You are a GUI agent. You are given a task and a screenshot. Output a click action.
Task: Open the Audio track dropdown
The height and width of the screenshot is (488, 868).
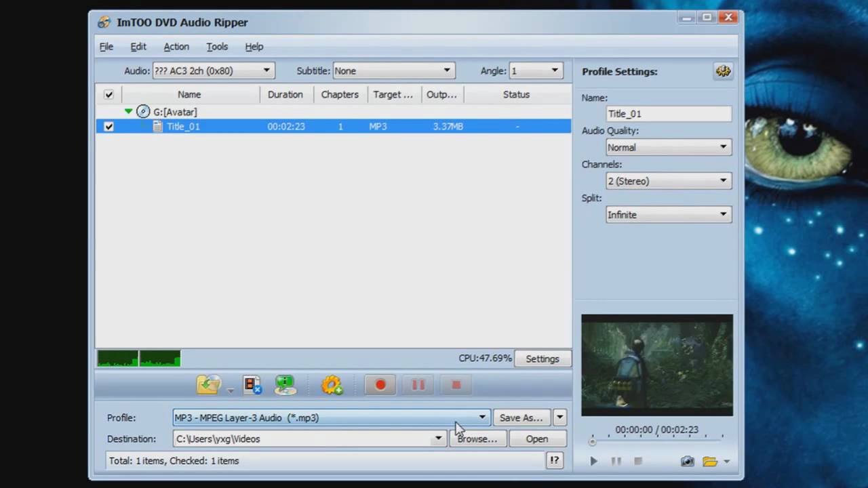tap(213, 70)
